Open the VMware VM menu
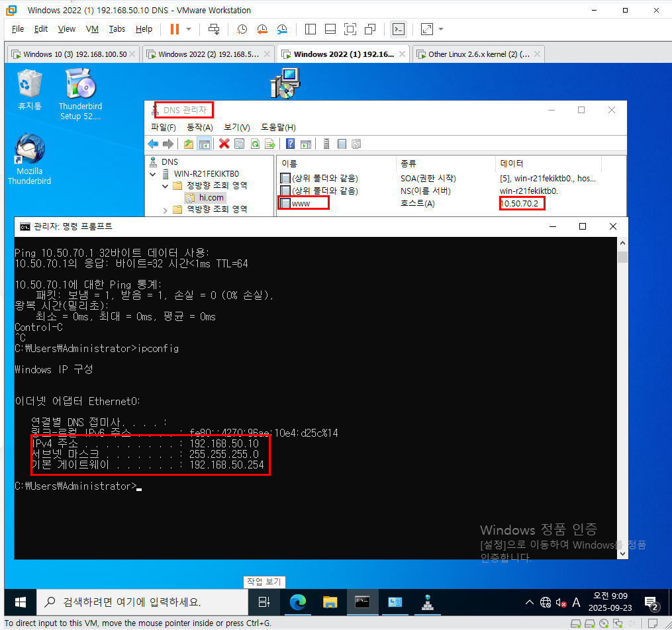Viewport: 672px width, 630px height. [x=92, y=28]
